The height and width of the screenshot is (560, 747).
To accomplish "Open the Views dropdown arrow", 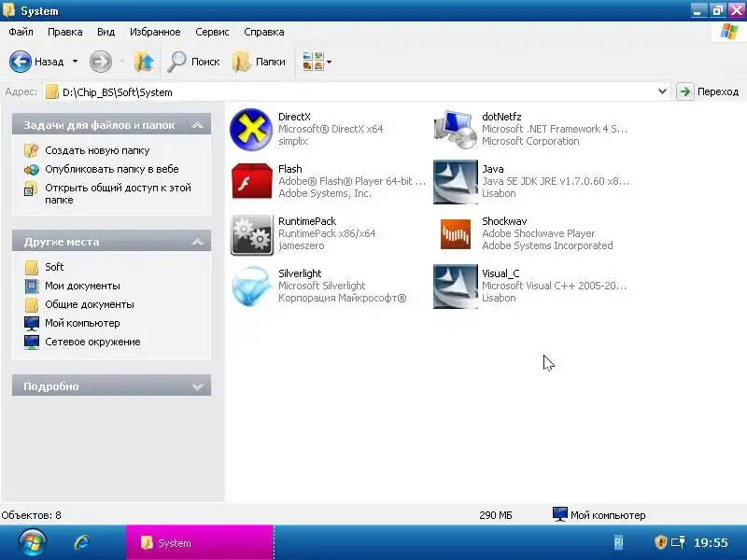I will [329, 62].
